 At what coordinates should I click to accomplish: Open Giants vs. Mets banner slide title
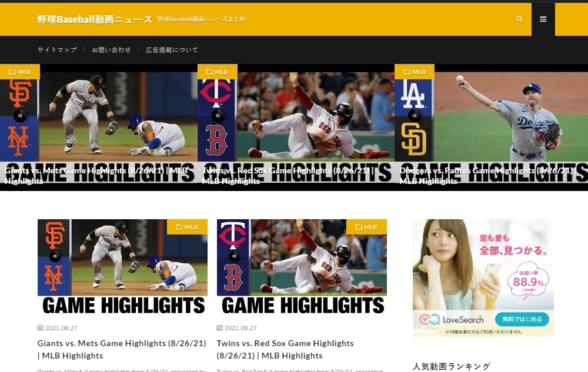[96, 176]
